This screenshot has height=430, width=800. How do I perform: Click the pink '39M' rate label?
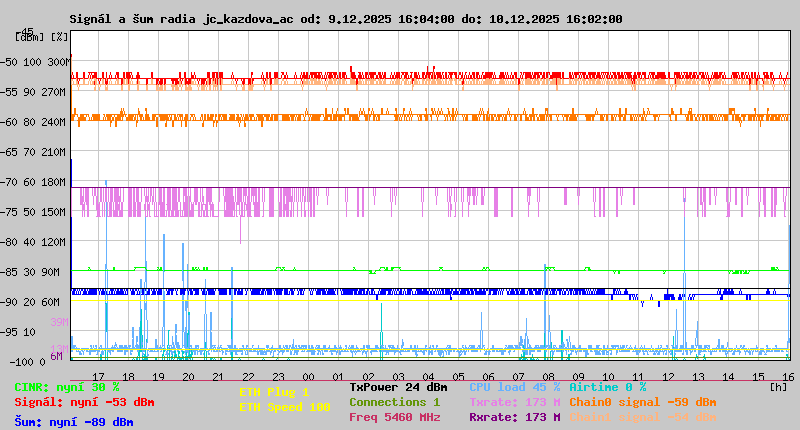point(59,322)
